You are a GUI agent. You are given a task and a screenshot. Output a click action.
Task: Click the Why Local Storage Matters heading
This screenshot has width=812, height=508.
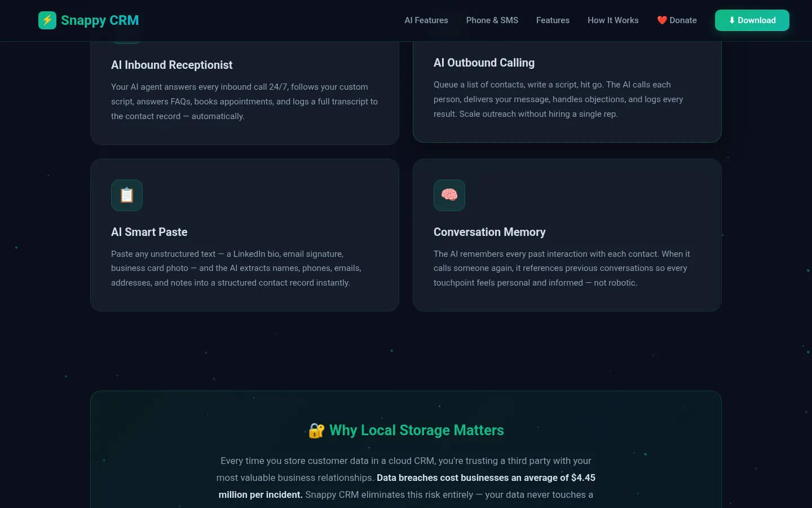[x=417, y=430]
